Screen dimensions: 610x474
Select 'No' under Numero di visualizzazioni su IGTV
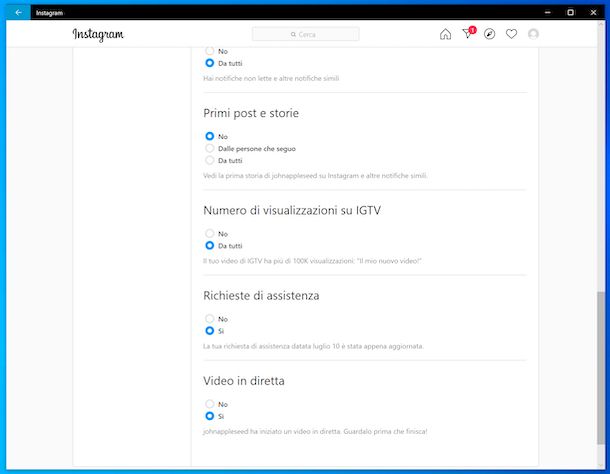pyautogui.click(x=210, y=233)
